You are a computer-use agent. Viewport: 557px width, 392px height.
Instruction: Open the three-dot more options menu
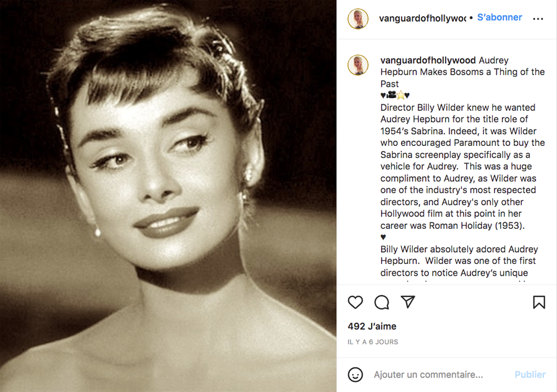(x=538, y=18)
